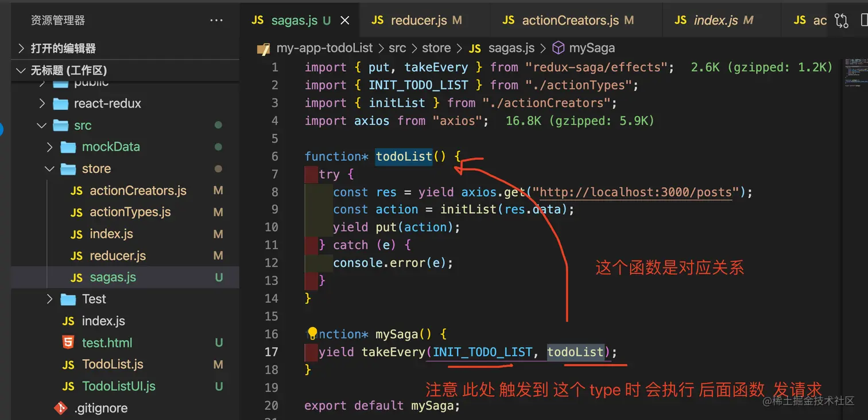Click the react-redux folder icon
The height and width of the screenshot is (420, 868).
[x=60, y=103]
